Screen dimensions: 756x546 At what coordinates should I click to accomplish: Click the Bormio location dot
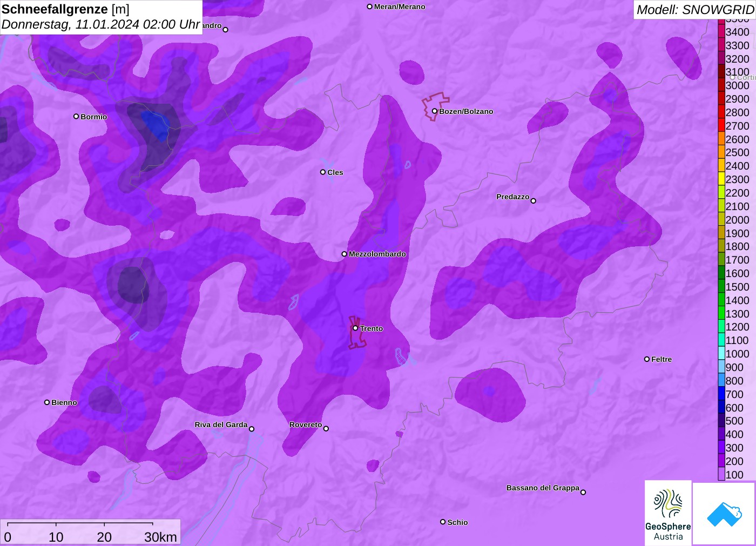76,116
